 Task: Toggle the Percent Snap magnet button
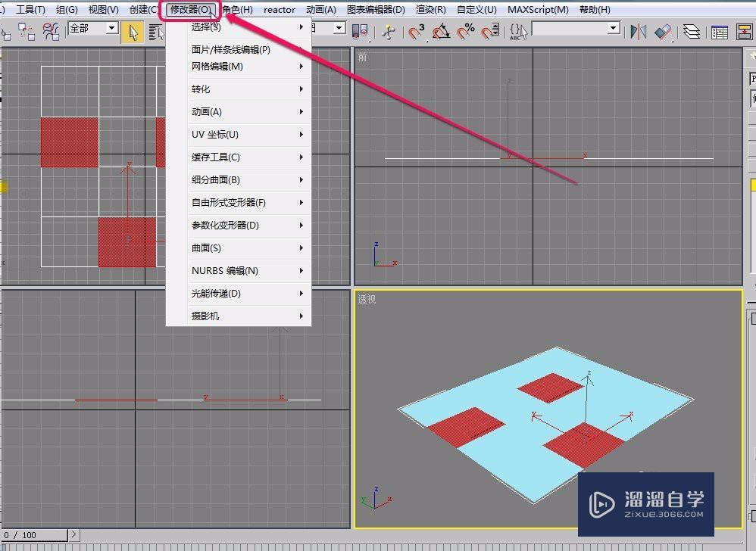pyautogui.click(x=466, y=32)
